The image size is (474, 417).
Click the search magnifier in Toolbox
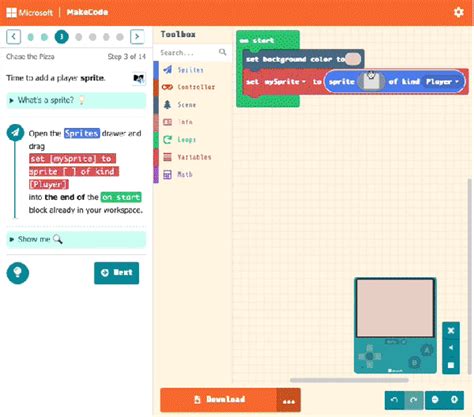[x=222, y=52]
